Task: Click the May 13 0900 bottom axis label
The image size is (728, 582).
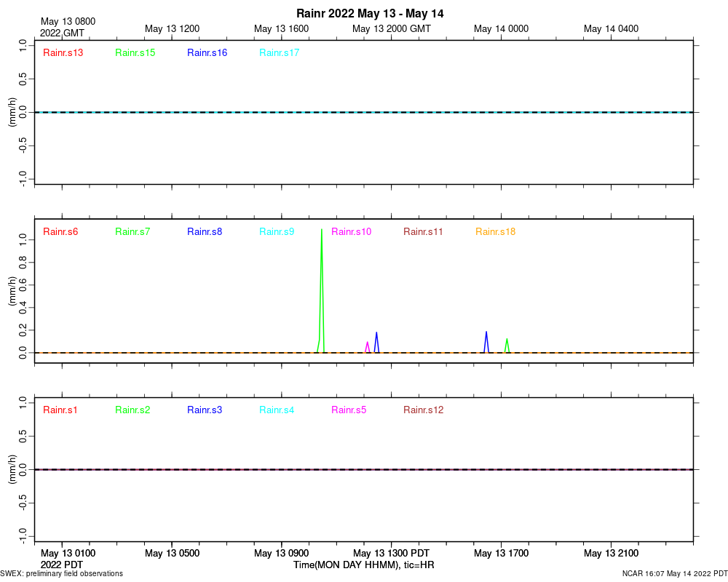Action: coord(281,553)
